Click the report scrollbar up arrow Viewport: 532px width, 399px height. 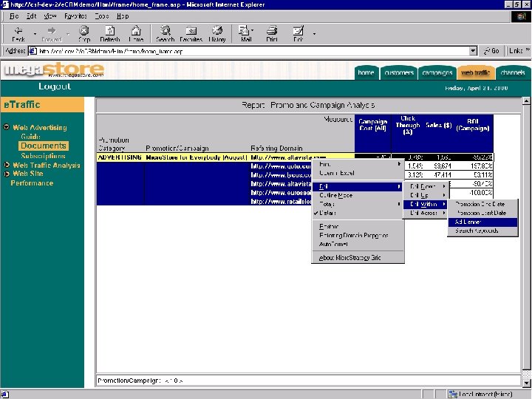(526, 100)
